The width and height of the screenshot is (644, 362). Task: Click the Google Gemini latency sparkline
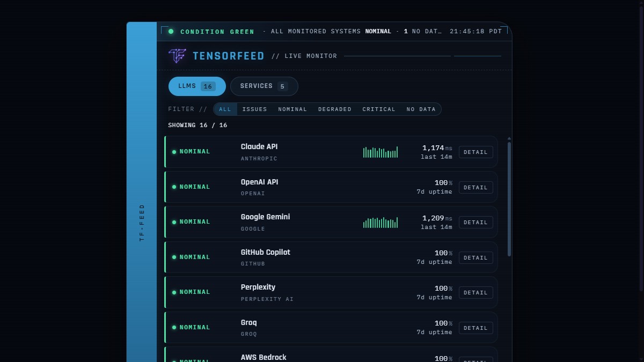(380, 223)
